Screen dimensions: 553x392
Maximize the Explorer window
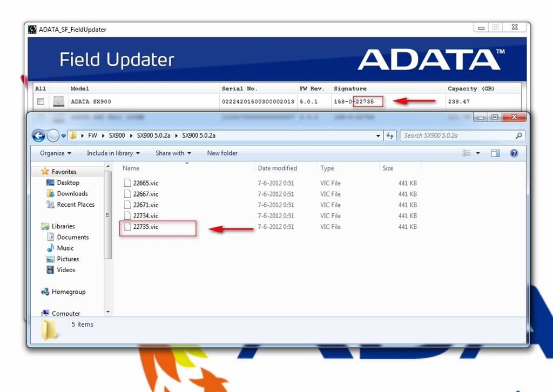495,117
